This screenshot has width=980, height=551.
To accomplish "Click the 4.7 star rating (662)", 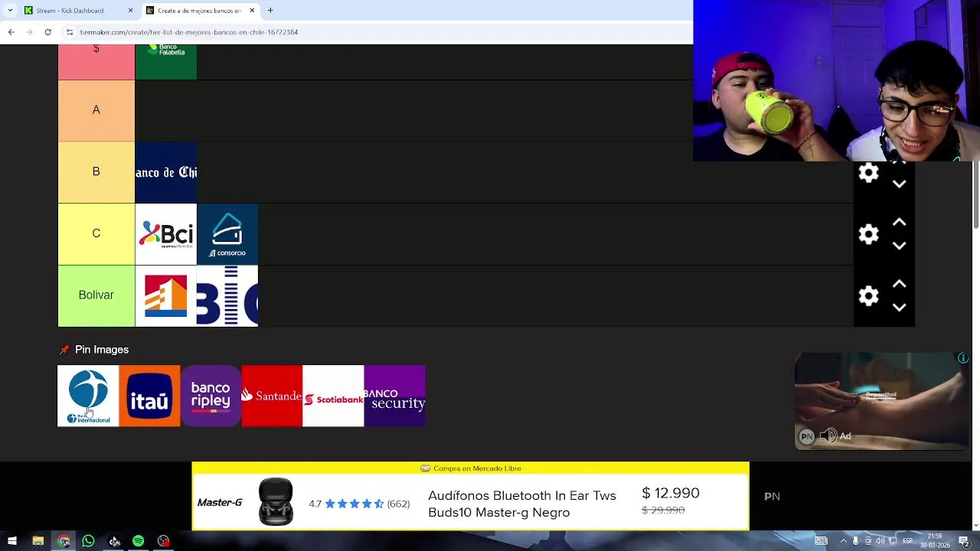I will [359, 504].
